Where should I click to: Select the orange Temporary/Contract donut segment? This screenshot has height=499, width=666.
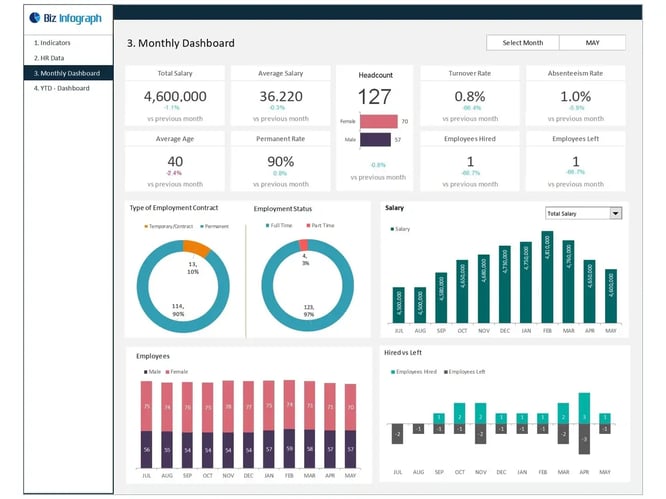(197, 248)
